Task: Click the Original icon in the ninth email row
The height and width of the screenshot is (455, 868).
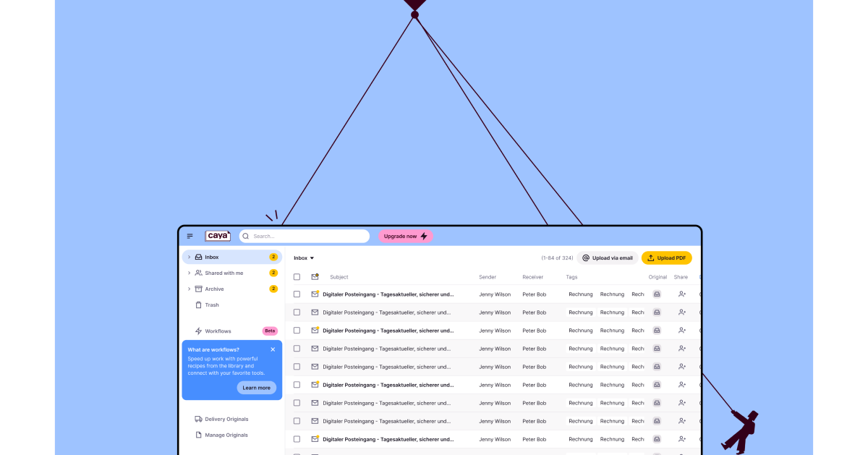Action: (x=657, y=439)
